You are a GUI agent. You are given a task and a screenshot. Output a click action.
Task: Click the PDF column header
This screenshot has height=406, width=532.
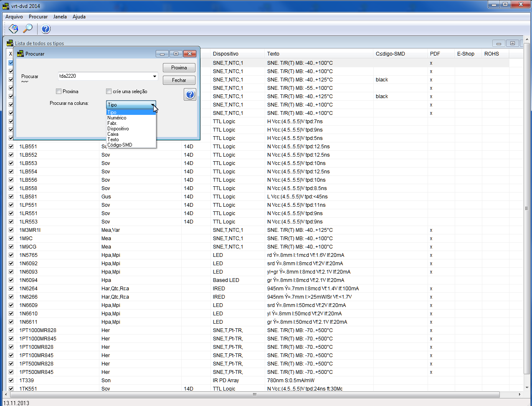point(441,54)
